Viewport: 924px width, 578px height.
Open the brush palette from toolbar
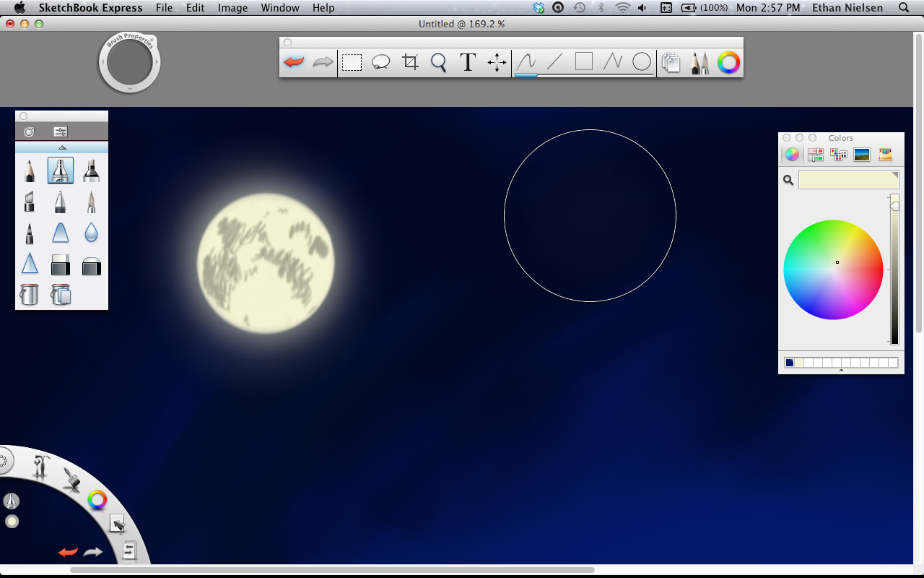[x=699, y=63]
